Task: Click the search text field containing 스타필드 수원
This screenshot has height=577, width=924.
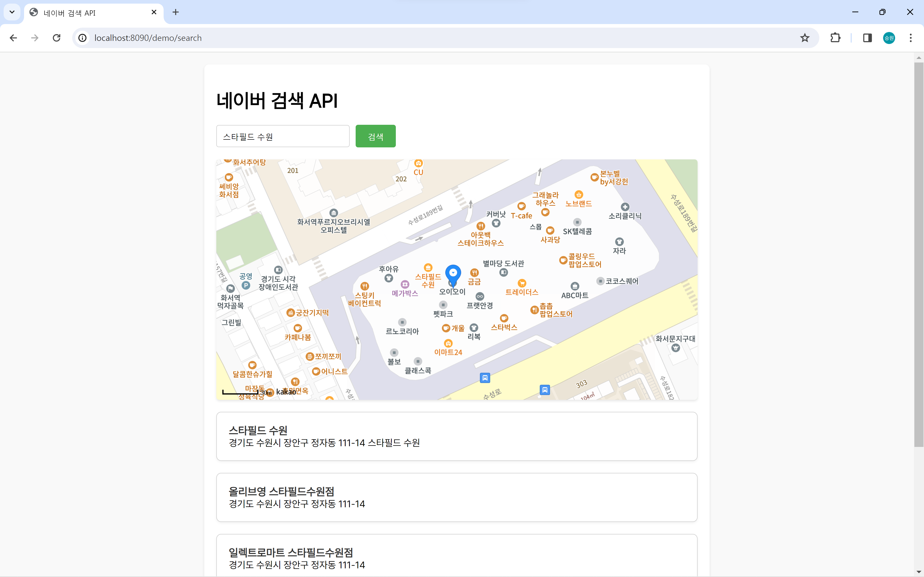Action: tap(282, 136)
